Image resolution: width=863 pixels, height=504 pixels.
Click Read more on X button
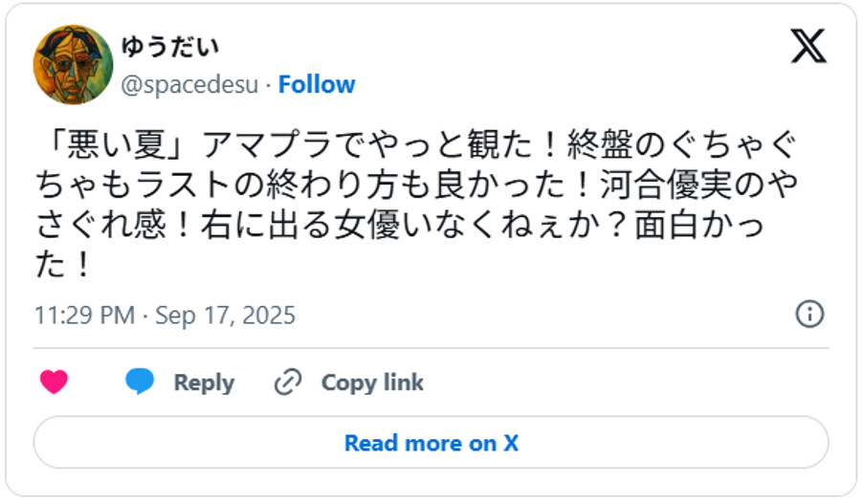(x=431, y=443)
